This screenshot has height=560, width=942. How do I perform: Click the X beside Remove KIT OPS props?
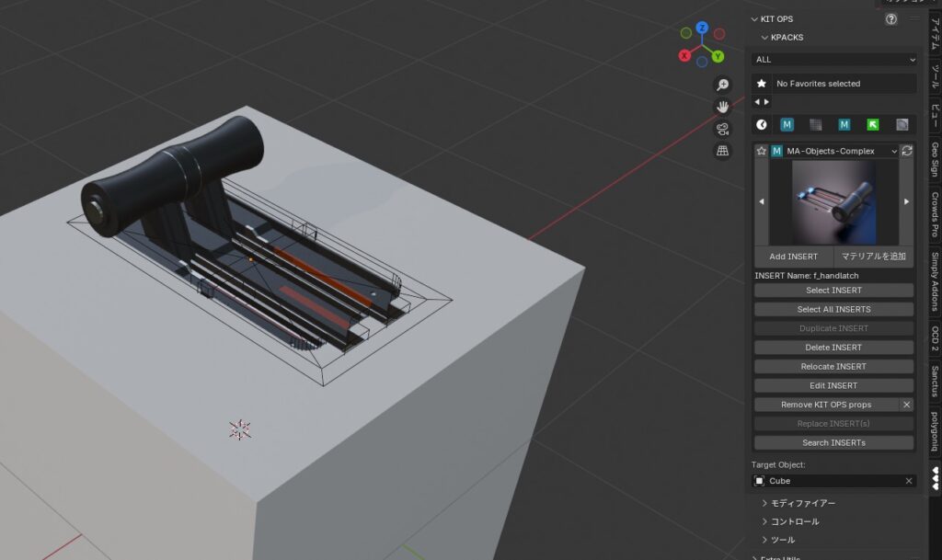pos(906,405)
